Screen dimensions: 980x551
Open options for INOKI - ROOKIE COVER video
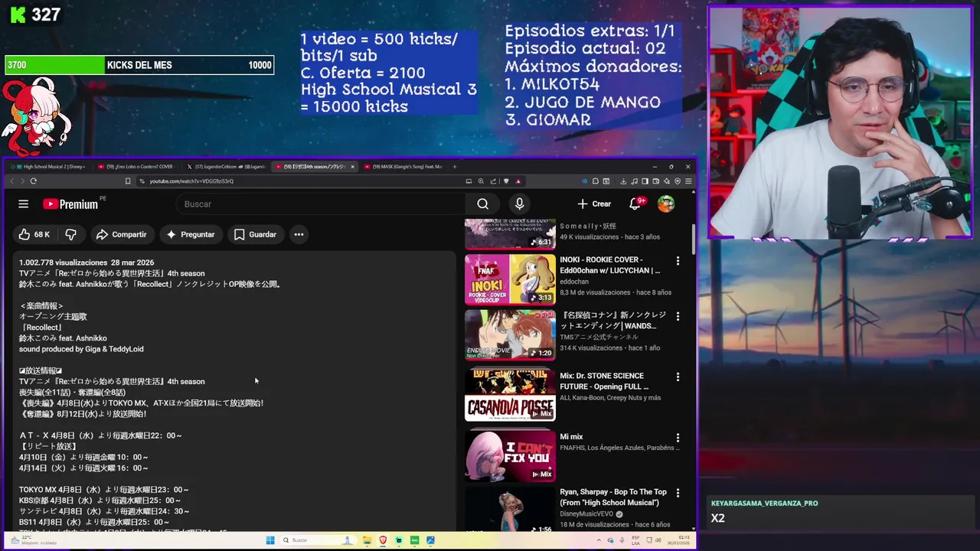coord(678,261)
